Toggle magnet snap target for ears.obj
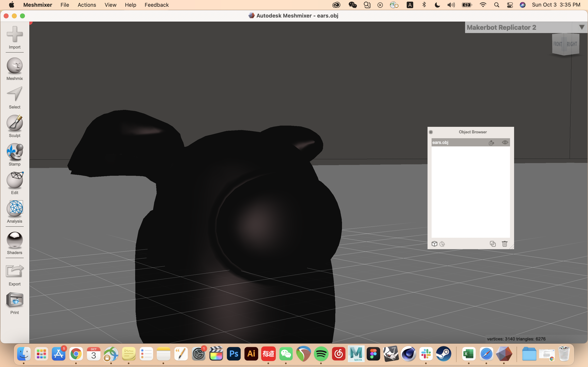The width and height of the screenshot is (588, 367). 491,143
